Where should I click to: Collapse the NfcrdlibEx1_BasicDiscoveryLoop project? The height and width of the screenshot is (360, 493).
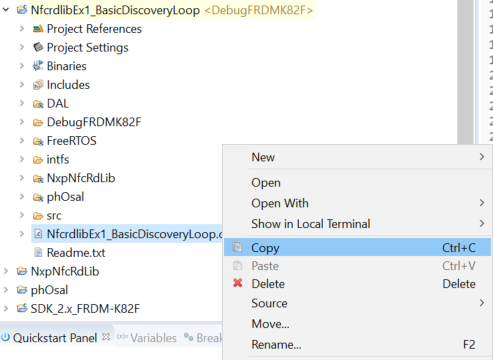tap(6, 10)
